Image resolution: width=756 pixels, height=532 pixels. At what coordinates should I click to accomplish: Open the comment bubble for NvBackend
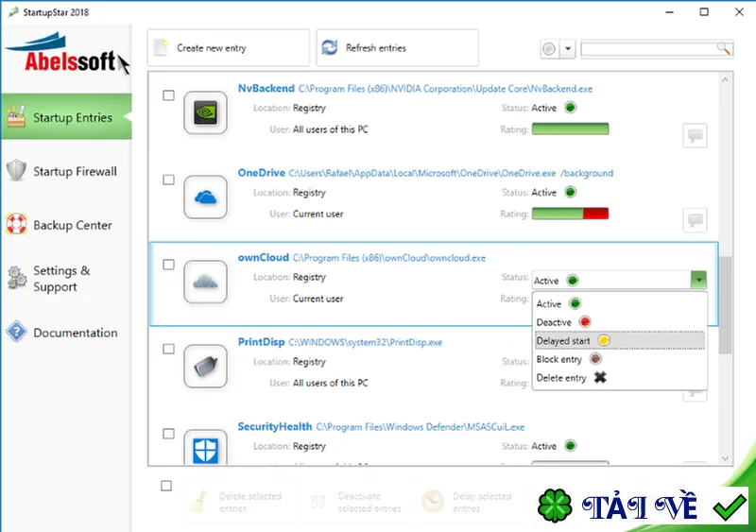[695, 135]
